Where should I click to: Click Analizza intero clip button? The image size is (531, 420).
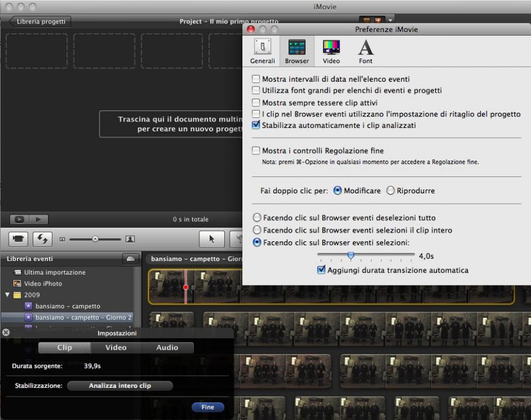(x=120, y=386)
